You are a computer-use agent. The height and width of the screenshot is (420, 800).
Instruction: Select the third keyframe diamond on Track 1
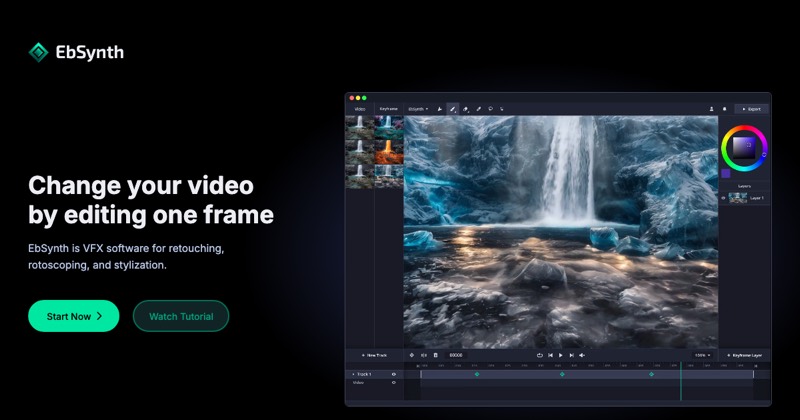tap(652, 374)
